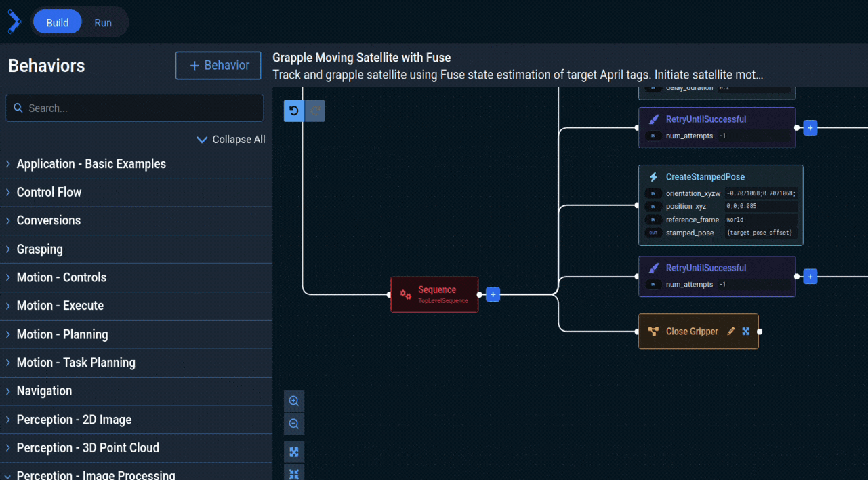Click IN port badge of reference_frame

coord(653,220)
